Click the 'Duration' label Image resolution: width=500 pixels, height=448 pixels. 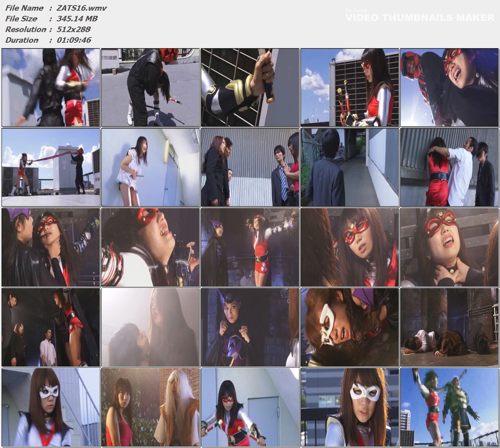pos(22,40)
